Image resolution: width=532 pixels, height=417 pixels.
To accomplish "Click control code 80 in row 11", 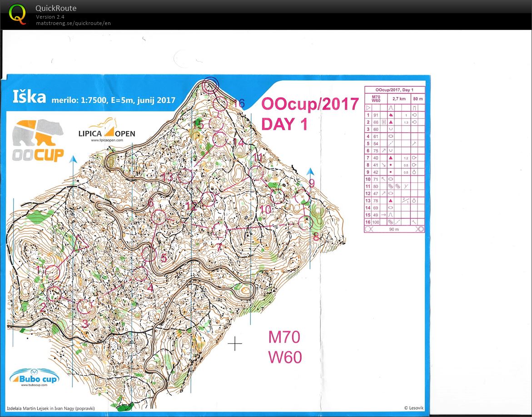I will [376, 186].
